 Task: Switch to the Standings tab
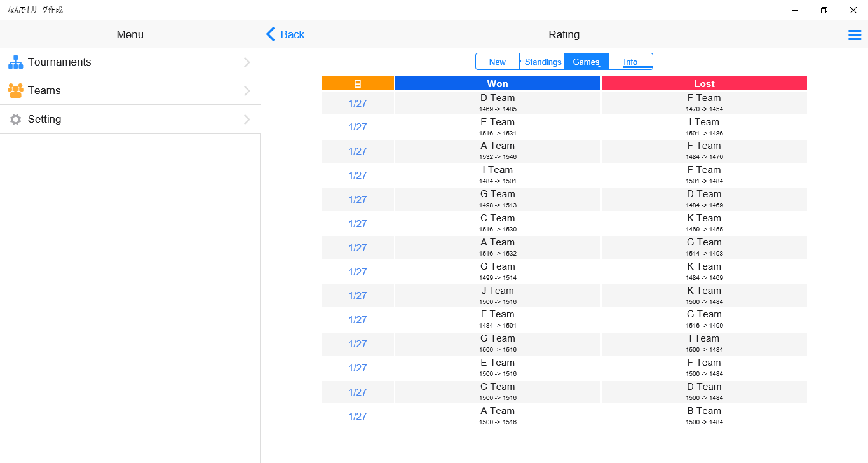coord(543,62)
